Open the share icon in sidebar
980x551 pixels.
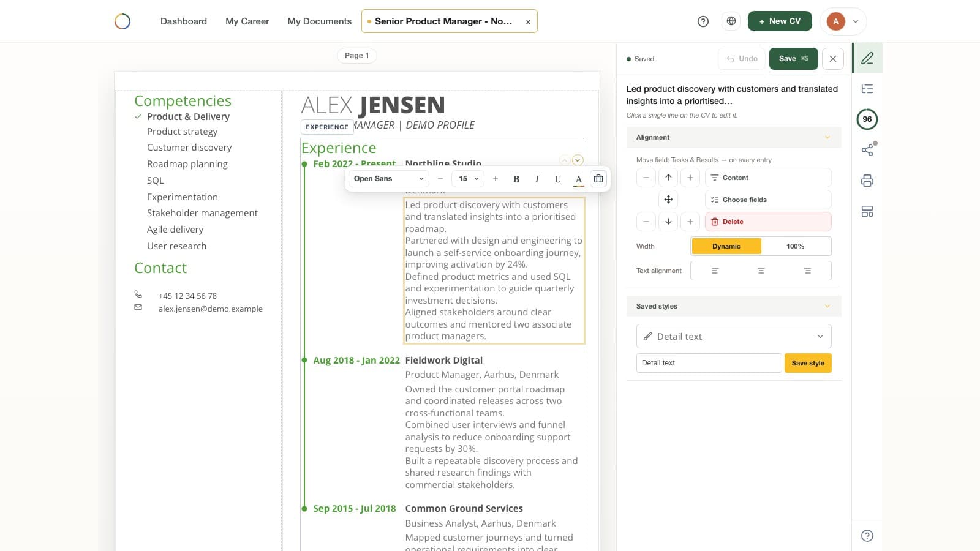867,149
